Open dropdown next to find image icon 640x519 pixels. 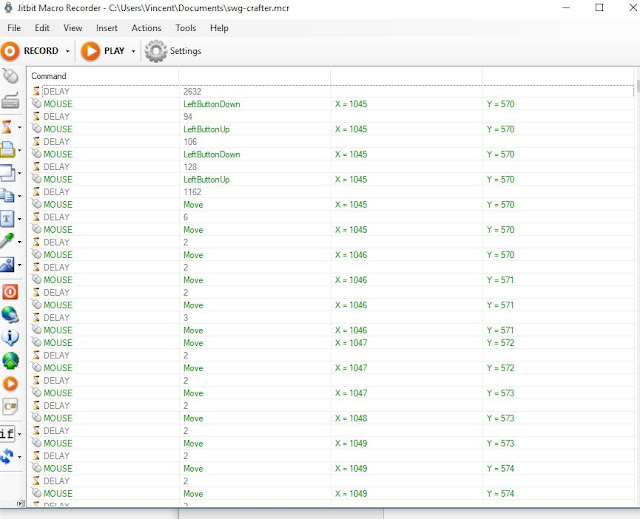[x=19, y=265]
